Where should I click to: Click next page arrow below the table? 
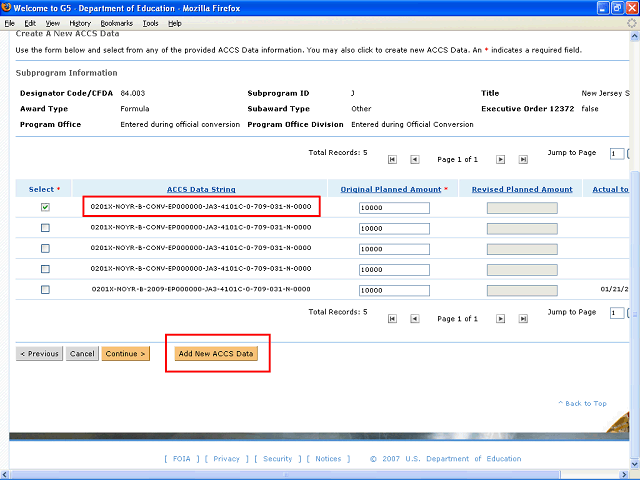[x=500, y=319]
